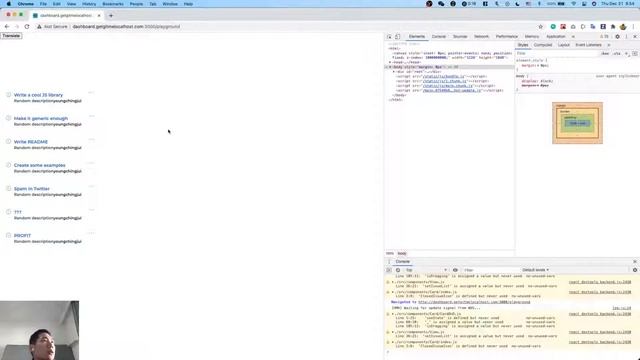Switch to the DevTools Performance tab
640x360 pixels.
click(x=507, y=37)
